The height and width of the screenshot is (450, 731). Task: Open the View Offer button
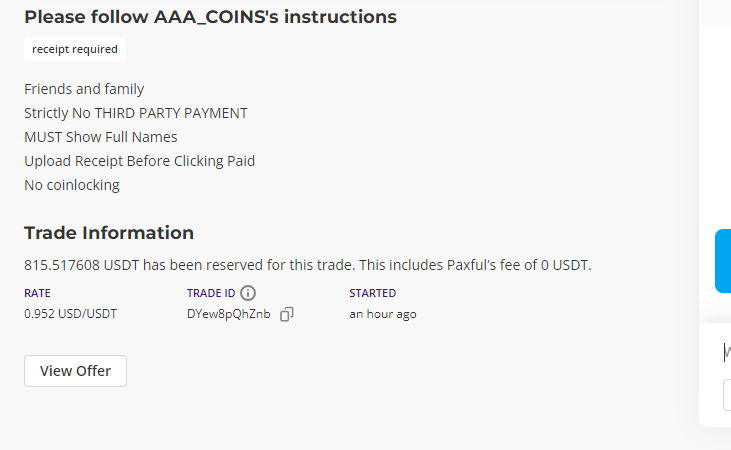(76, 371)
